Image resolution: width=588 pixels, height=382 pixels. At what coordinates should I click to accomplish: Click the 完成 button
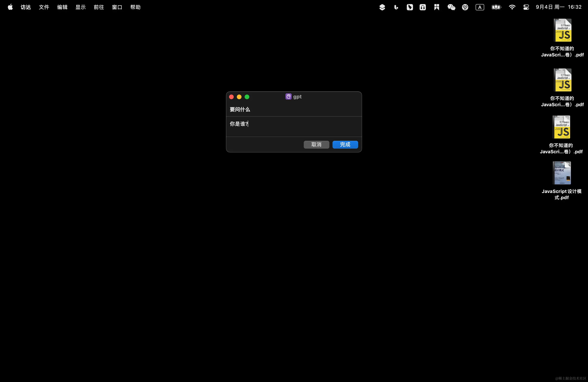(x=345, y=145)
